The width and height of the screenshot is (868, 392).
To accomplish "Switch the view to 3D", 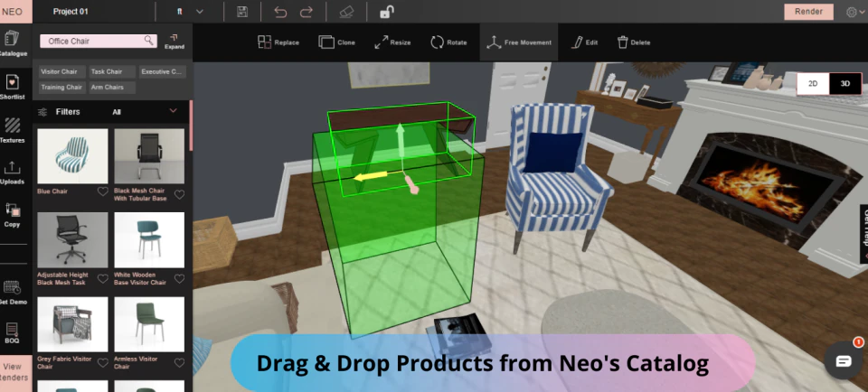I will [x=845, y=83].
